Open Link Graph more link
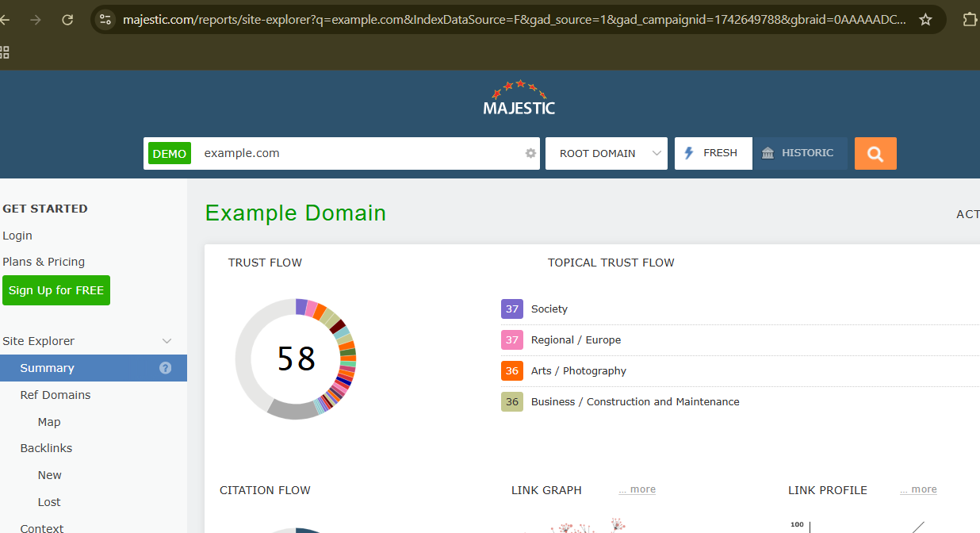The height and width of the screenshot is (533, 980). (637, 489)
